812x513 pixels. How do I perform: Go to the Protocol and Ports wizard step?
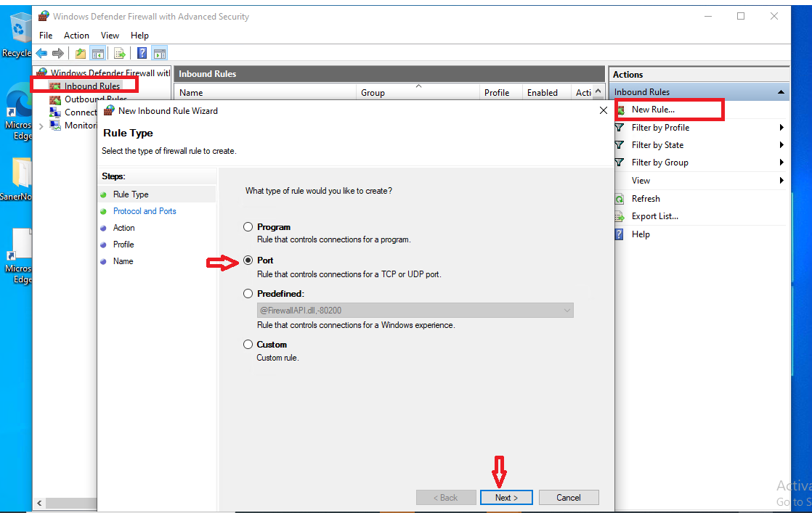click(x=145, y=211)
